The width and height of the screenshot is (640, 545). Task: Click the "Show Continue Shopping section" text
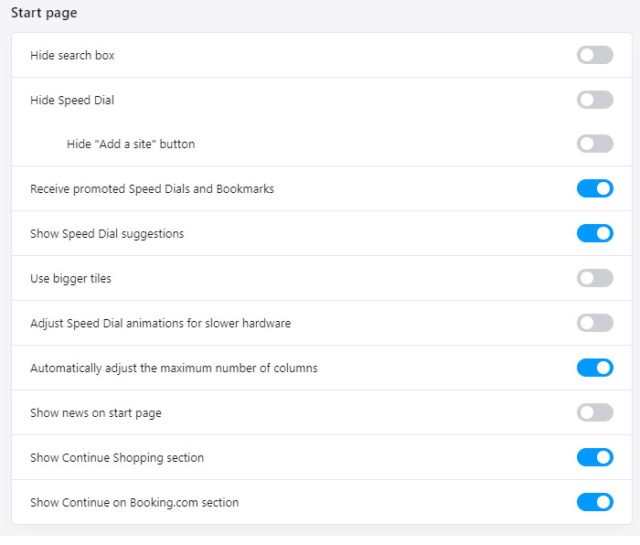click(x=117, y=458)
